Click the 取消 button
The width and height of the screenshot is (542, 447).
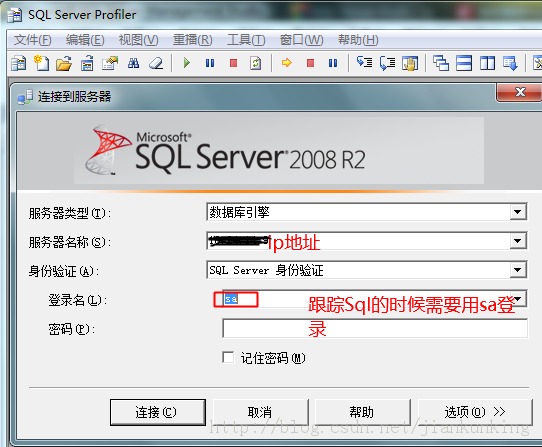coord(260,412)
